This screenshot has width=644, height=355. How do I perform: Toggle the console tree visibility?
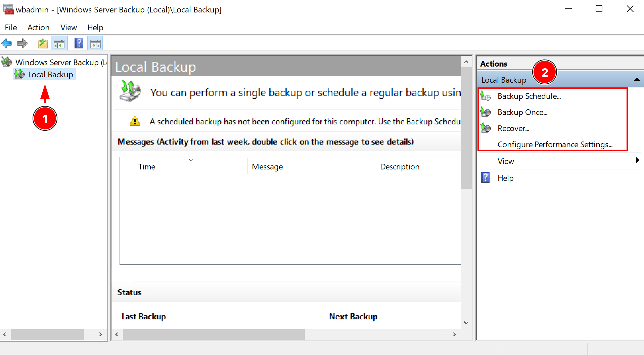[59, 43]
